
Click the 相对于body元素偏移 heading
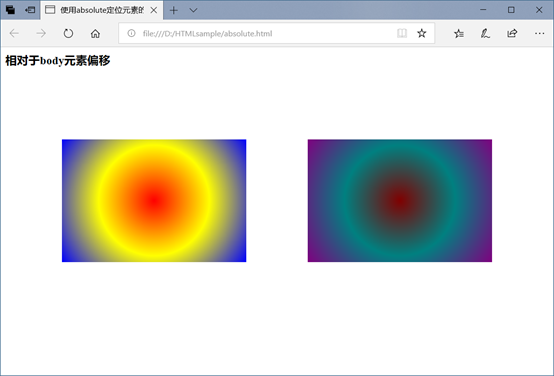58,61
